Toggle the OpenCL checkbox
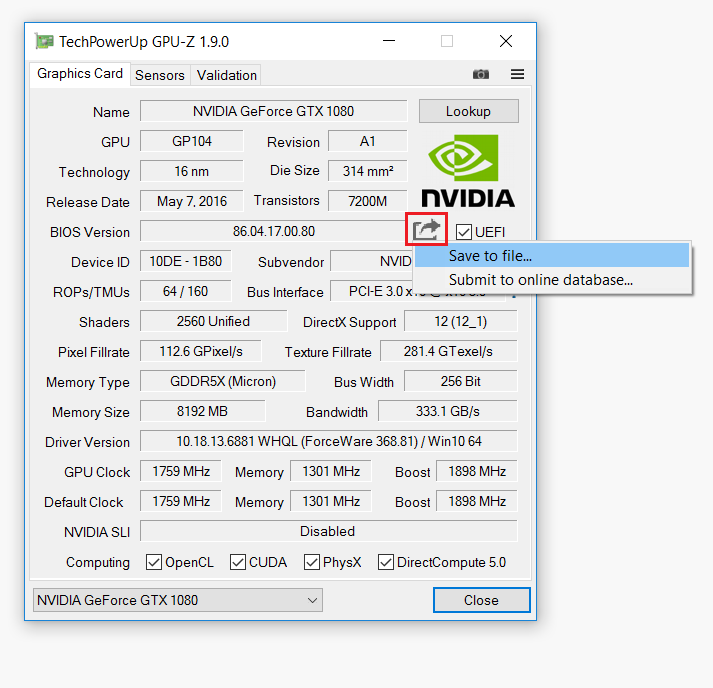The width and height of the screenshot is (713, 688). click(x=154, y=562)
